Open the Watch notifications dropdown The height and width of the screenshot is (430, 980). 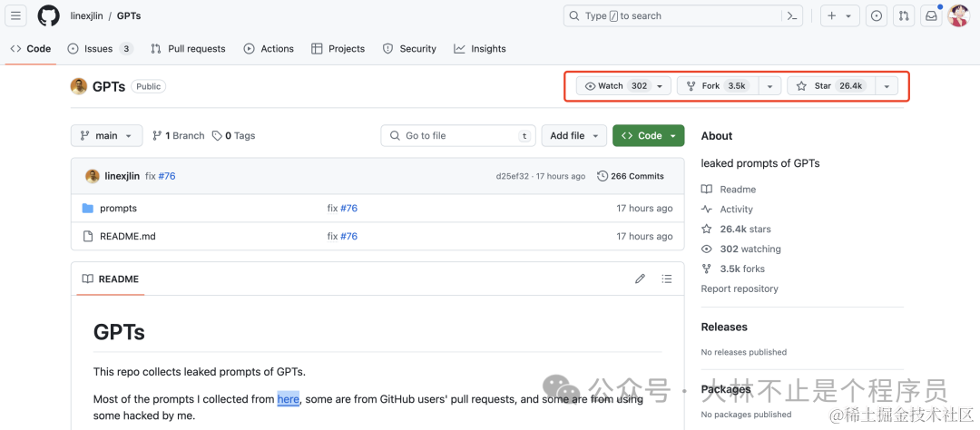[x=623, y=85]
